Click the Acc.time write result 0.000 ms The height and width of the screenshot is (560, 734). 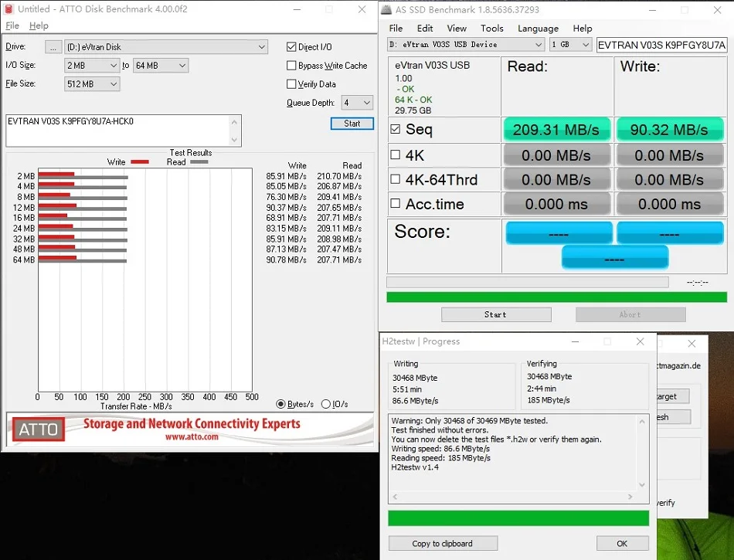(x=669, y=204)
